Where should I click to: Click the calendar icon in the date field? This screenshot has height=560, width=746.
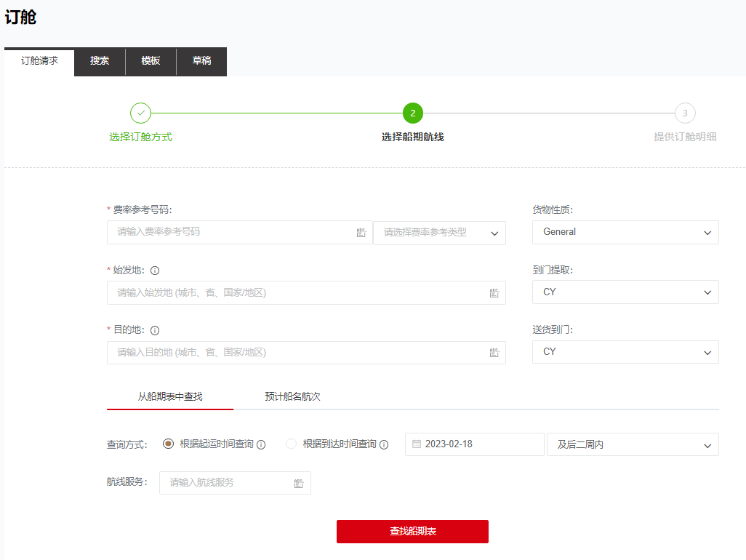tap(417, 444)
